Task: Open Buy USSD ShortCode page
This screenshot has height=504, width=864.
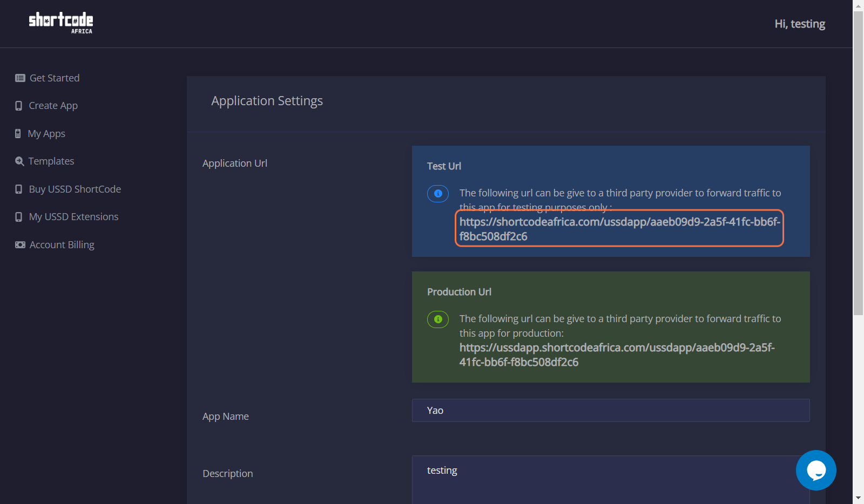Action: point(75,189)
